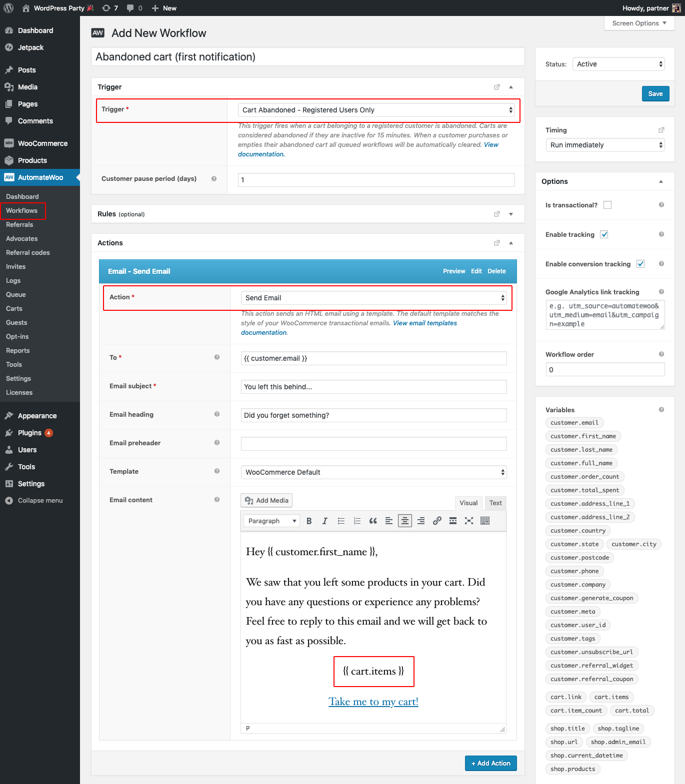Viewport: 685px width, 784px height.
Task: Show help tooltip for Email content
Action: click(x=217, y=500)
